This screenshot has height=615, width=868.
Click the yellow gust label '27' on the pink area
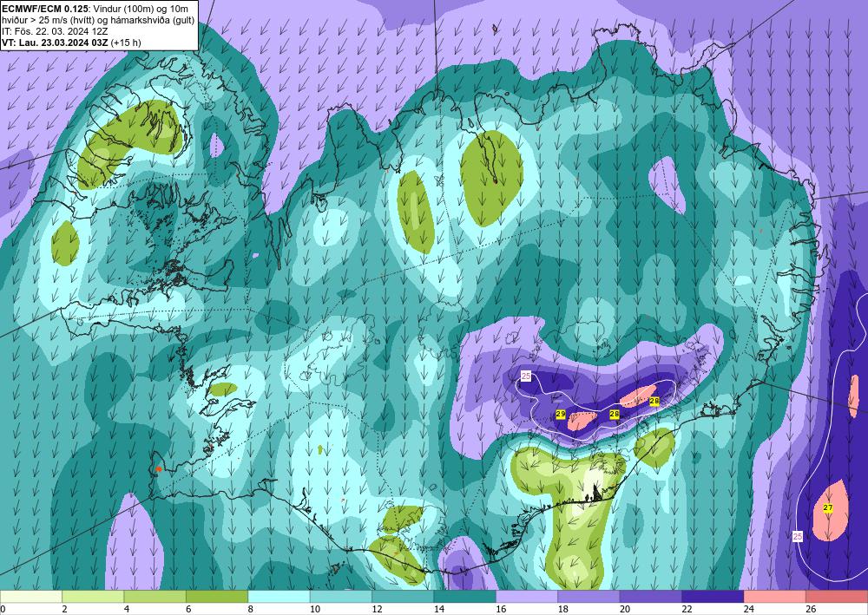(x=827, y=507)
